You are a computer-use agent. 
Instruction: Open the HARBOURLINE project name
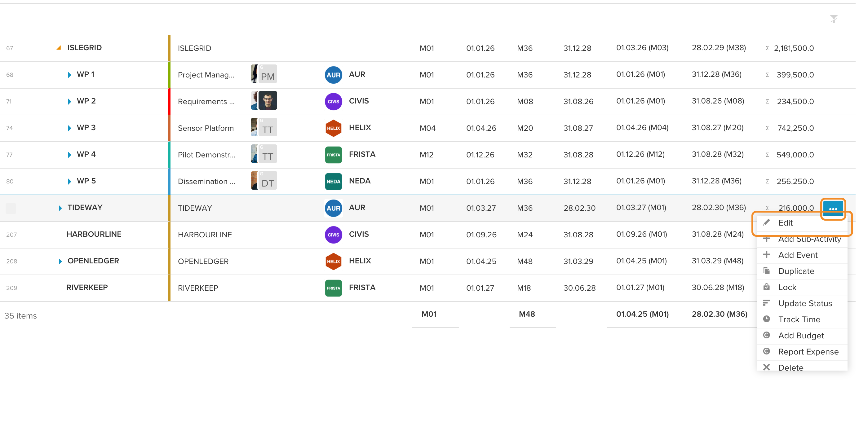tap(94, 234)
